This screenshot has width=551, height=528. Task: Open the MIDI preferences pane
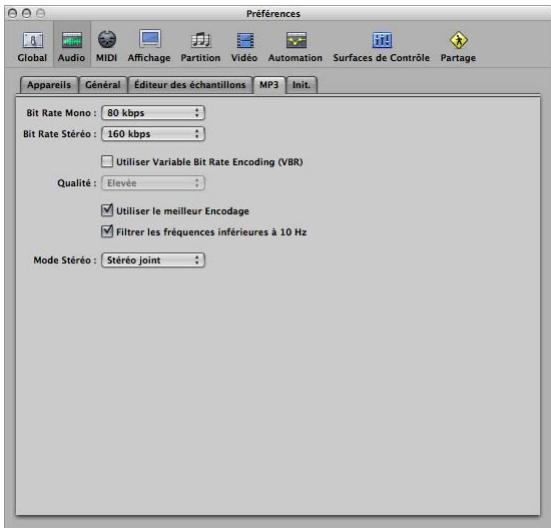pos(106,46)
